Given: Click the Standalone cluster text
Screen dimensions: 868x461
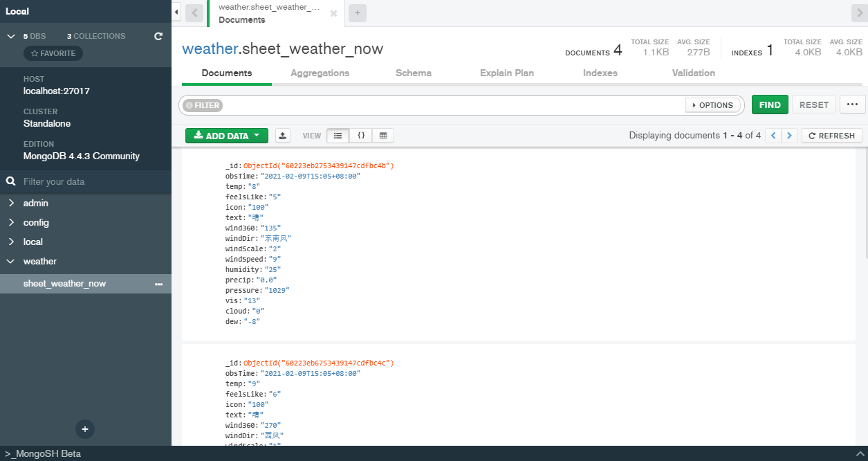Looking at the screenshot, I should click(47, 123).
